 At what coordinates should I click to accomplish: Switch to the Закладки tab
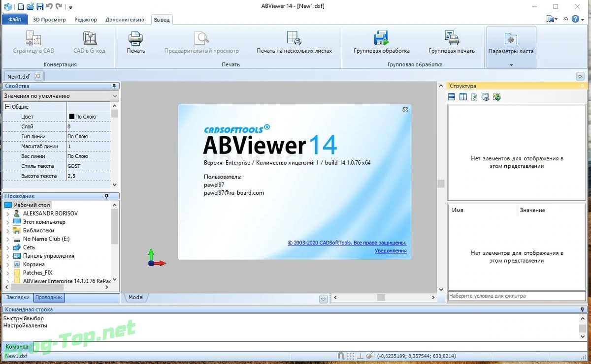[x=18, y=297]
